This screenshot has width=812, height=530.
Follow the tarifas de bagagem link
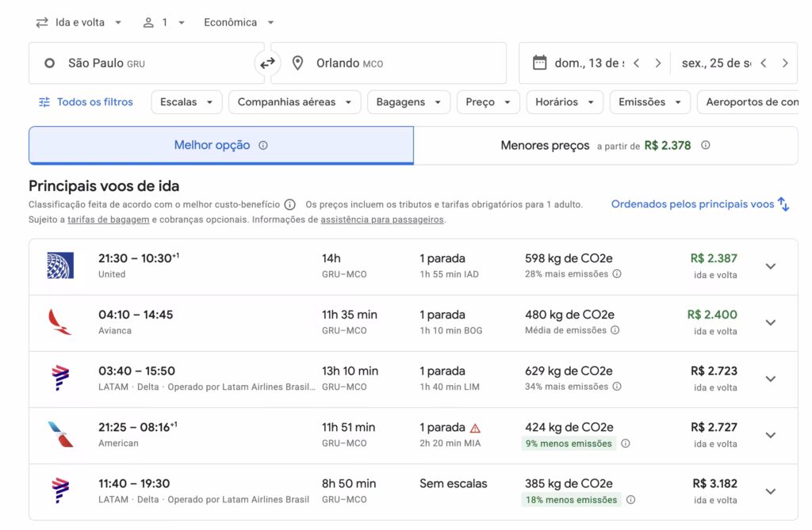108,219
